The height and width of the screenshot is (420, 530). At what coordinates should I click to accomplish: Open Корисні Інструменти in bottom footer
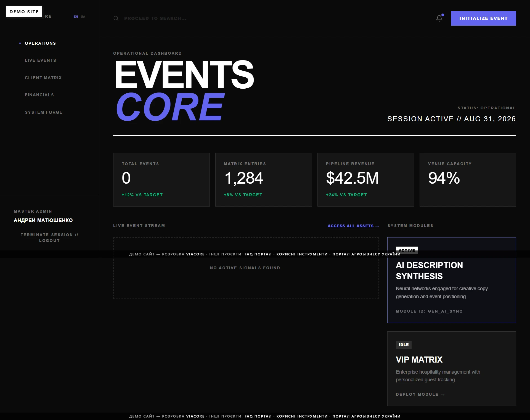302,416
